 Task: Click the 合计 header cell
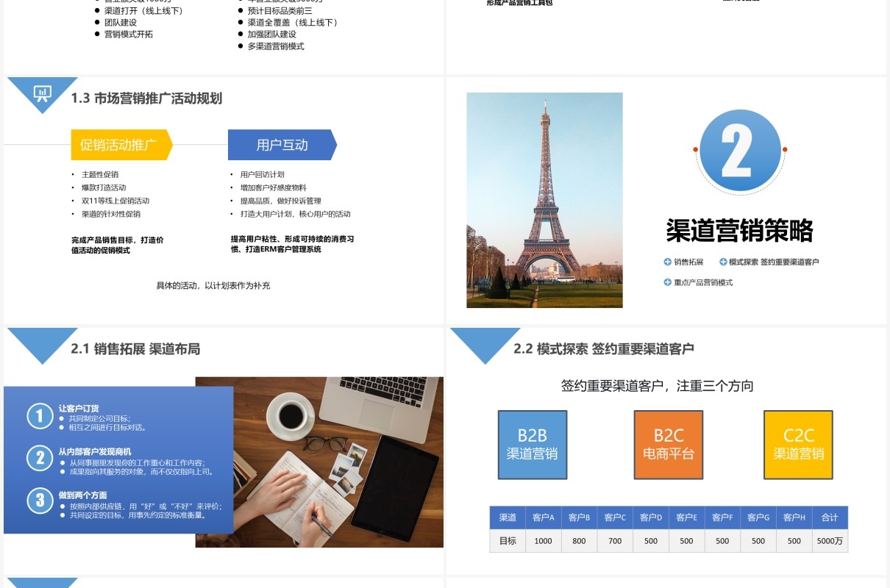pyautogui.click(x=830, y=517)
